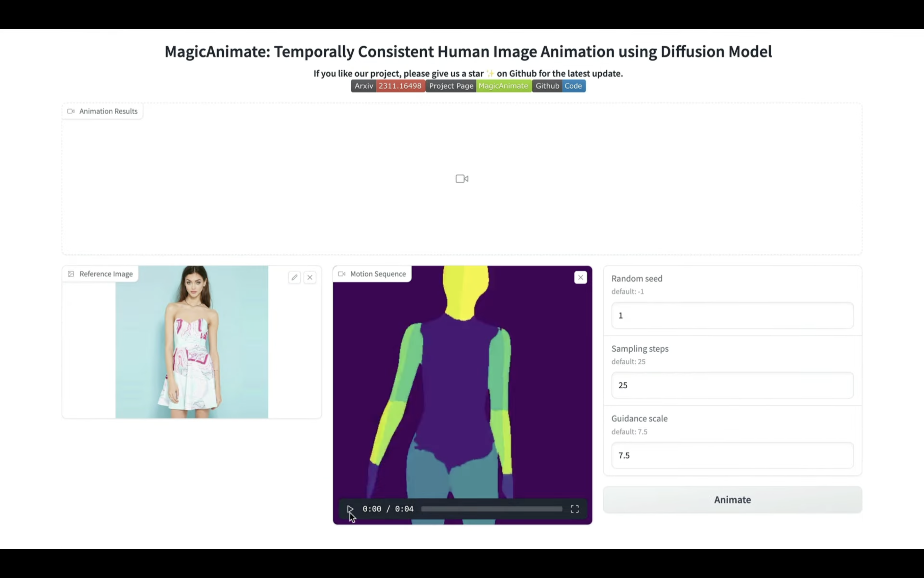Image resolution: width=924 pixels, height=578 pixels.
Task: Focus the Sampling steps input field
Action: click(732, 385)
